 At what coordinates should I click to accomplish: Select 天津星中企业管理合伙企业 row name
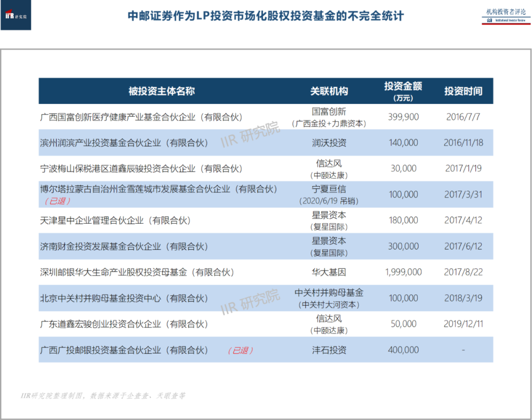pos(115,221)
